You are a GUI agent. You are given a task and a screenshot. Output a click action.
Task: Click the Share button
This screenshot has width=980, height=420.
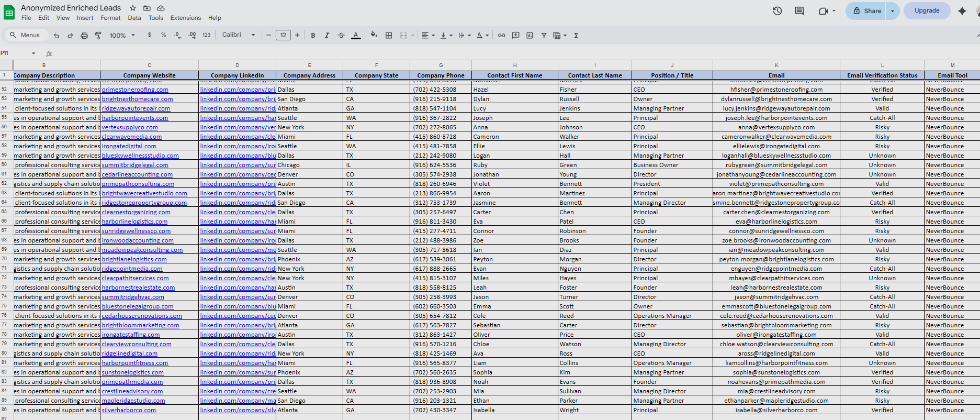coord(866,11)
